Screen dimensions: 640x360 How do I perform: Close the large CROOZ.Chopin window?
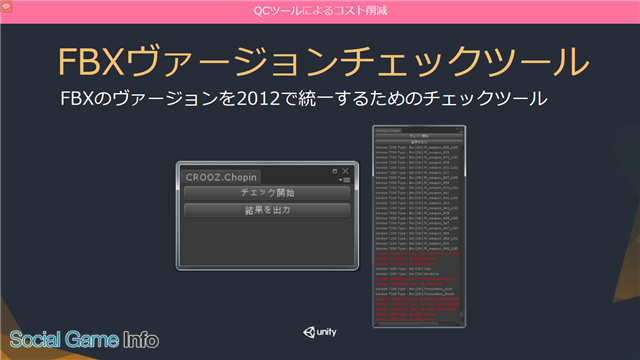[x=346, y=171]
